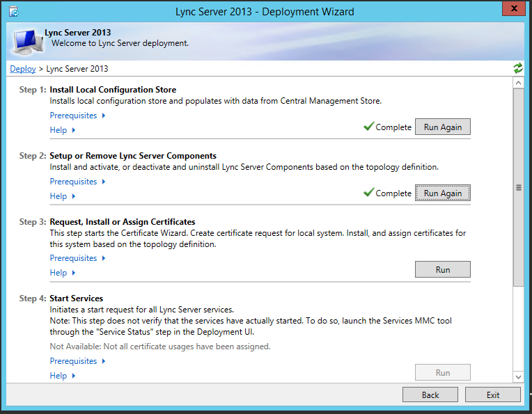Click the green refresh icon
532x414 pixels.
tap(518, 68)
